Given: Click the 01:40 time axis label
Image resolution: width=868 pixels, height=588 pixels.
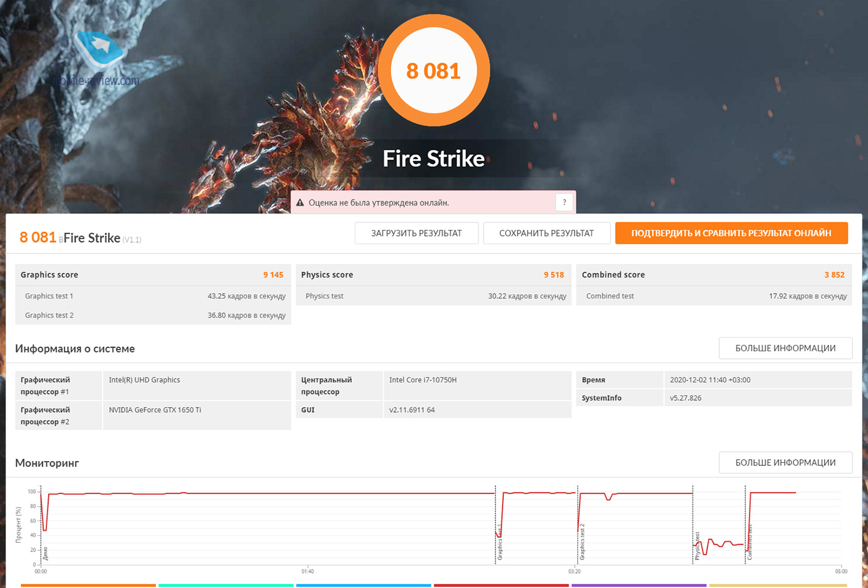Looking at the screenshot, I should [308, 571].
